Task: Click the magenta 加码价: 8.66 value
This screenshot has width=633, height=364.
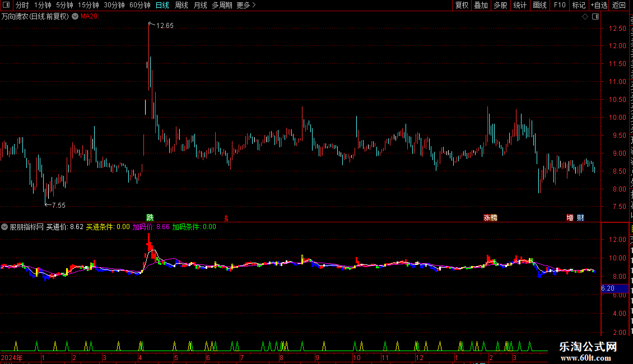Action: coord(151,227)
